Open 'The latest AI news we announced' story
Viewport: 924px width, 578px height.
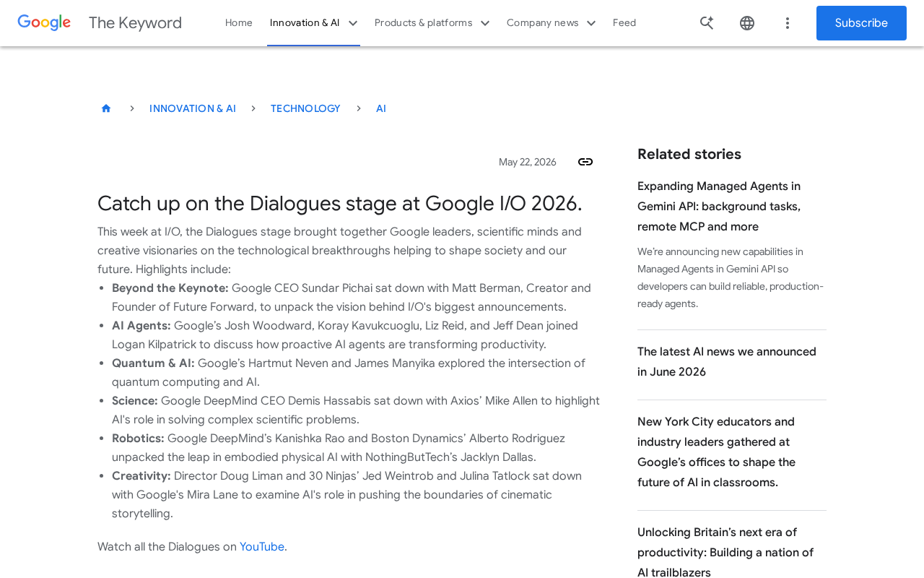point(727,362)
